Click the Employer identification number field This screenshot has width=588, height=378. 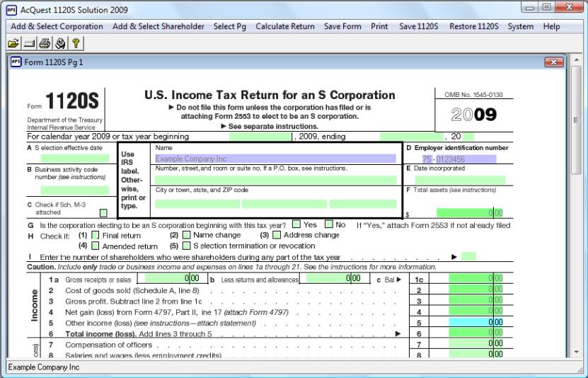click(x=459, y=159)
